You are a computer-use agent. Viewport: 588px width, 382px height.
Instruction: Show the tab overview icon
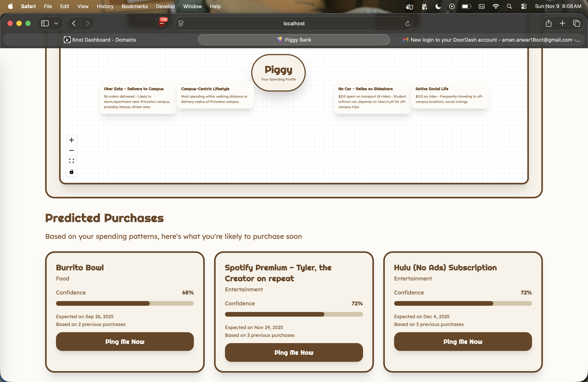(576, 23)
